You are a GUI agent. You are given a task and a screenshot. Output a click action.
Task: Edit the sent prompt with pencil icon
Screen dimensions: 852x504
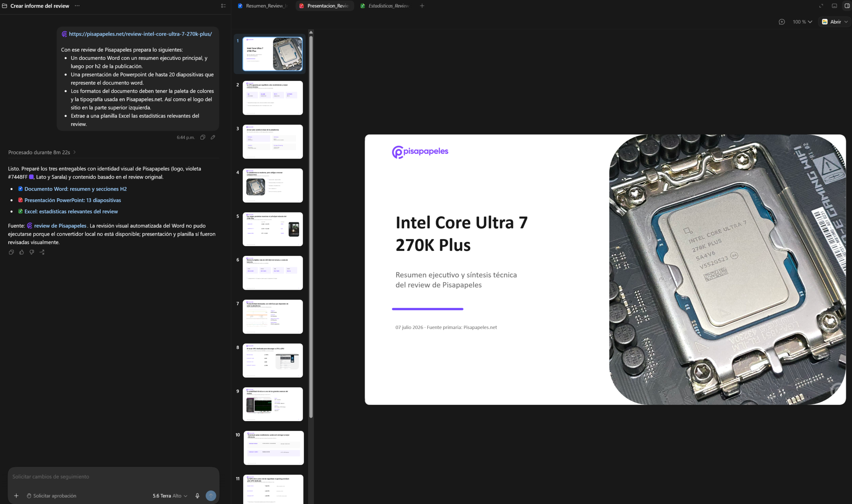point(213,137)
